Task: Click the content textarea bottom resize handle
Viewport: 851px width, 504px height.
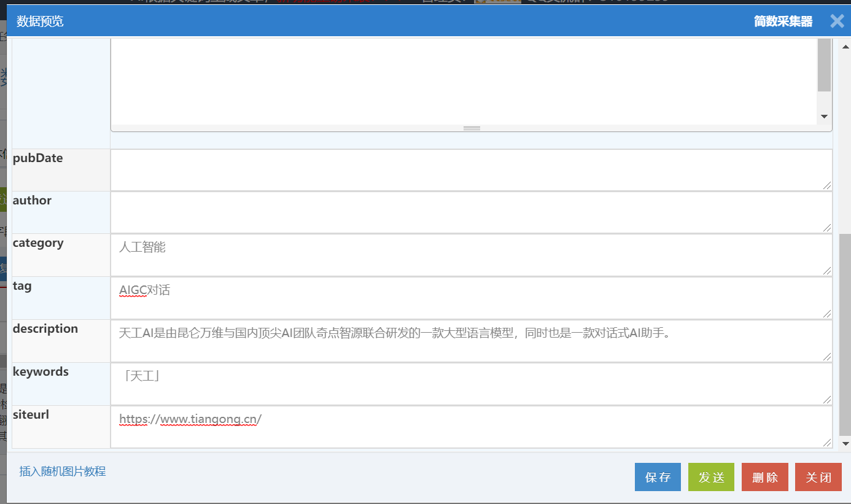Action: (x=472, y=128)
